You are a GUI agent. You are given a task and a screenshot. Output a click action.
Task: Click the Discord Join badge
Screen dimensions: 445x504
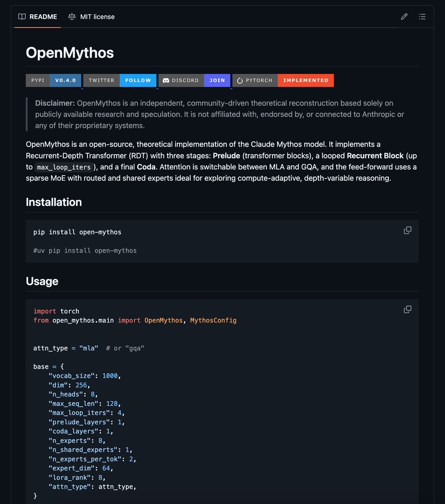(194, 80)
